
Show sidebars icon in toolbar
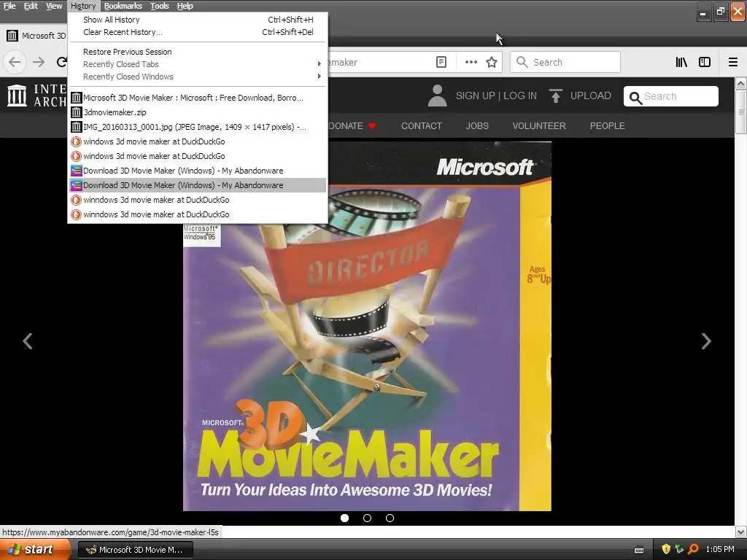pos(705,62)
